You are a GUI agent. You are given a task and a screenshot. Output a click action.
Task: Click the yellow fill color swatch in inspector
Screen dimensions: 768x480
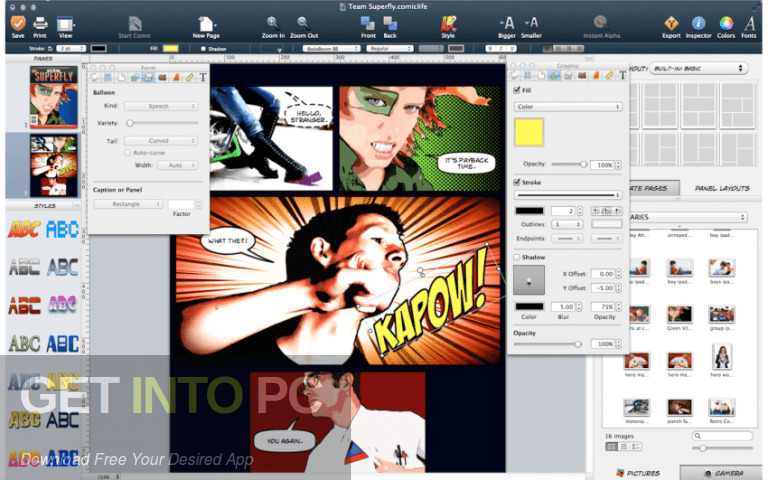coord(528,132)
